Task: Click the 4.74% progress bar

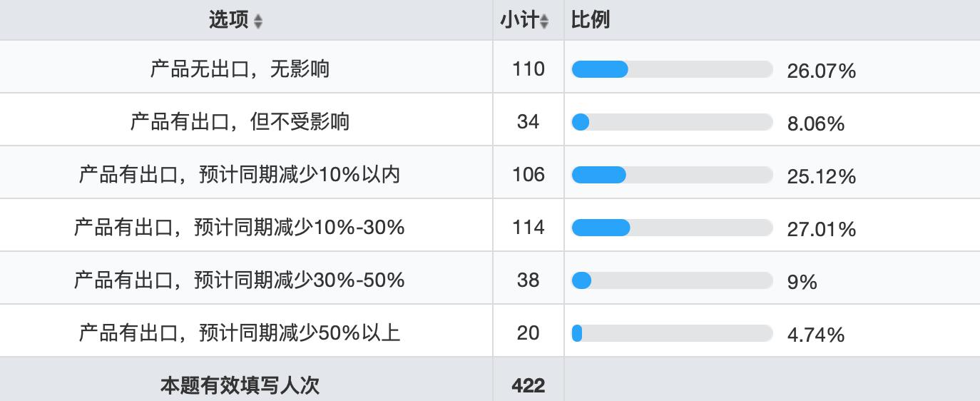Action: coord(672,333)
